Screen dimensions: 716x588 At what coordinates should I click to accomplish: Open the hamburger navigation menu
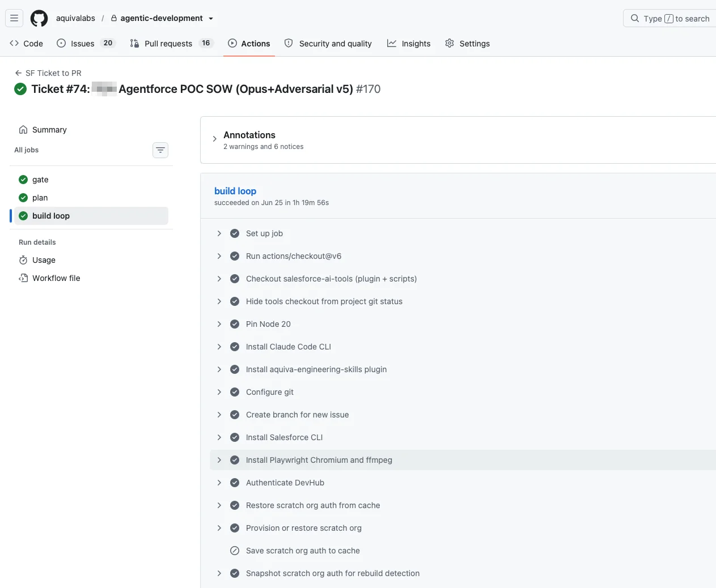coord(14,18)
